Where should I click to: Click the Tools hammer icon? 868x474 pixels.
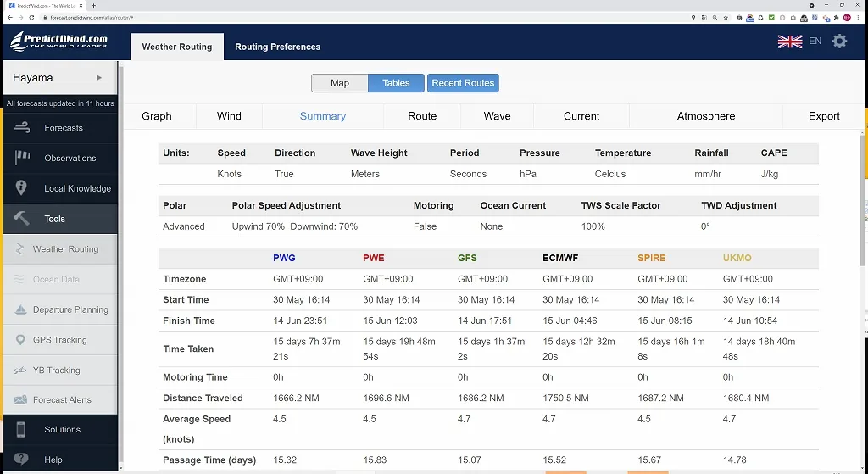pos(21,218)
